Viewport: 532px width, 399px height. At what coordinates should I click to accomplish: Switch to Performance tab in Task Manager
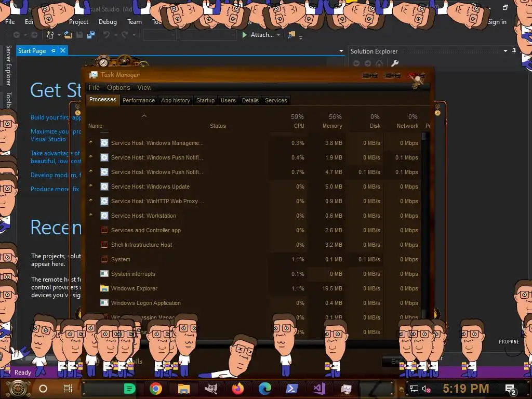(x=138, y=100)
